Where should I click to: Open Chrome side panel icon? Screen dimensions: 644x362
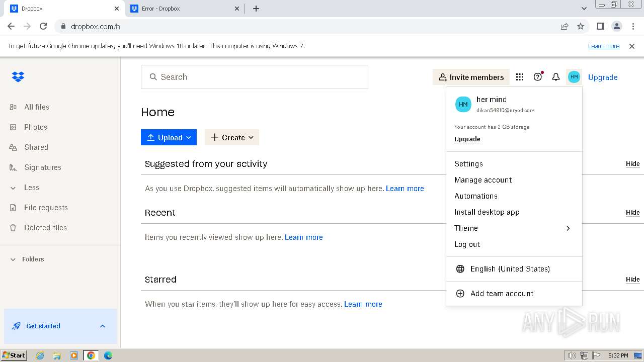coord(600,26)
